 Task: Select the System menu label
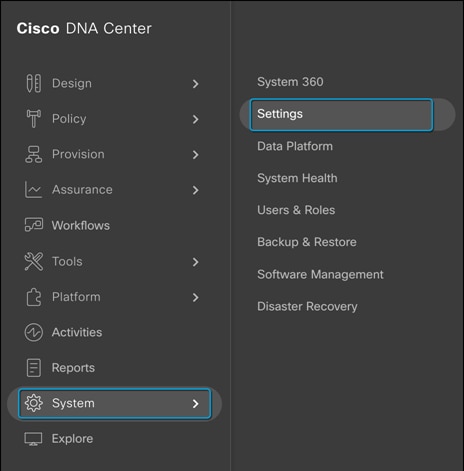pos(73,404)
